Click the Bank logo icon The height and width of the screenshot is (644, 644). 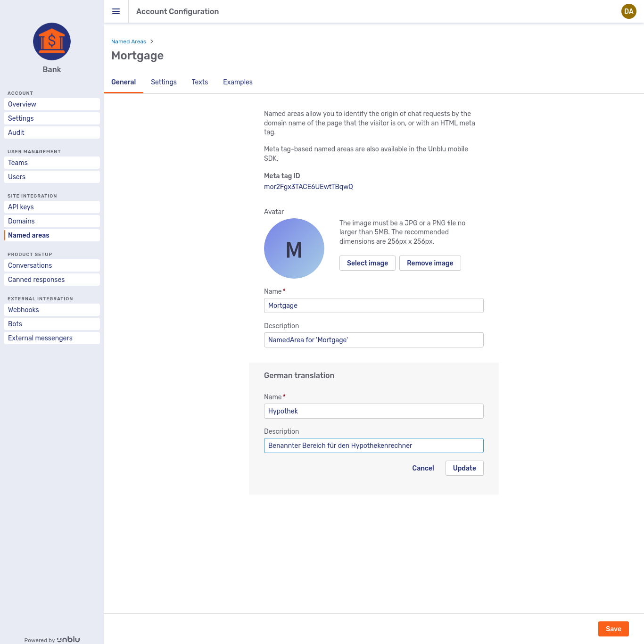52,41
